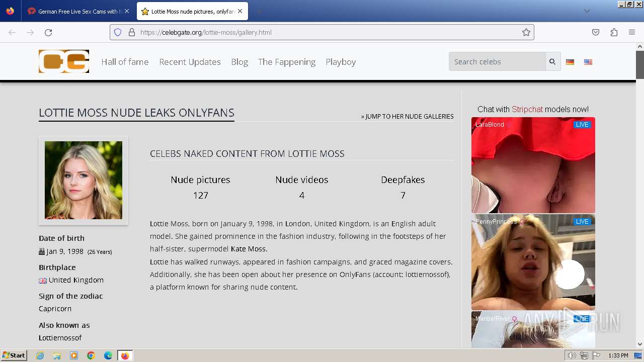Open the Hall of fame menu item
This screenshot has height=362, width=644.
click(125, 62)
